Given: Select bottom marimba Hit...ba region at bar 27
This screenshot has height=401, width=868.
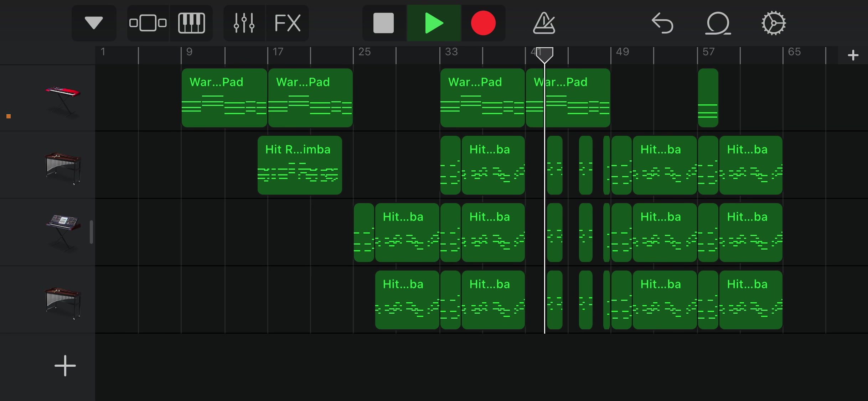Looking at the screenshot, I should pos(407,300).
